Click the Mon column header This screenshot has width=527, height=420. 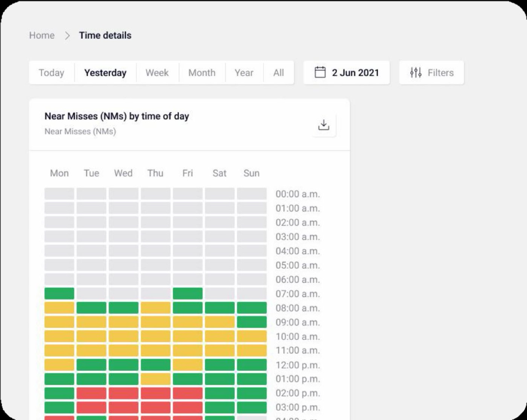tap(59, 173)
